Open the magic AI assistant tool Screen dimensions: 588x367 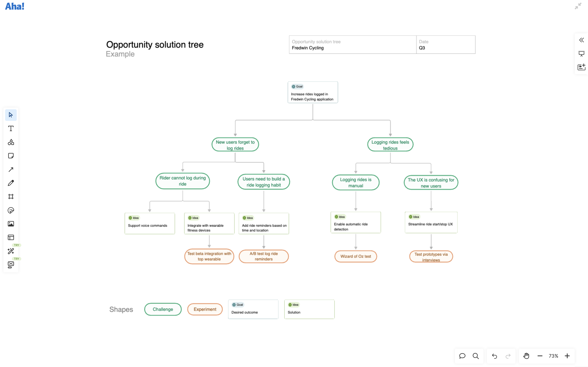point(11,251)
